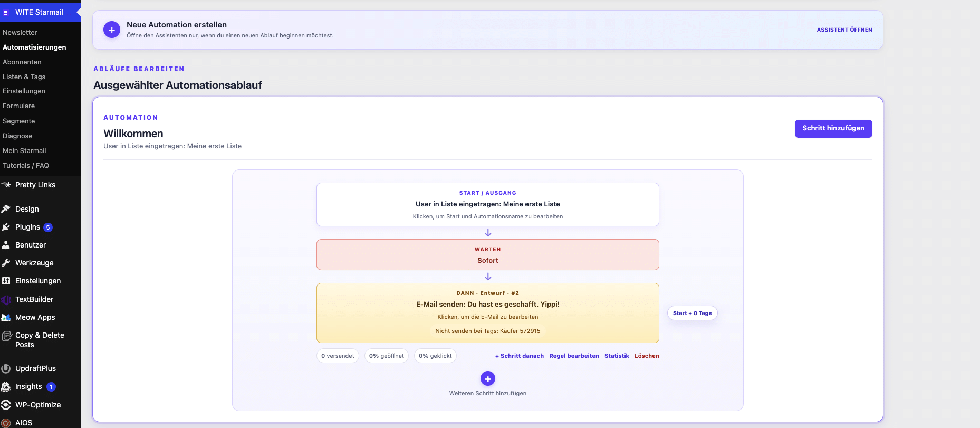Open the Statistik link
Screen dimensions: 980x428
617,356
